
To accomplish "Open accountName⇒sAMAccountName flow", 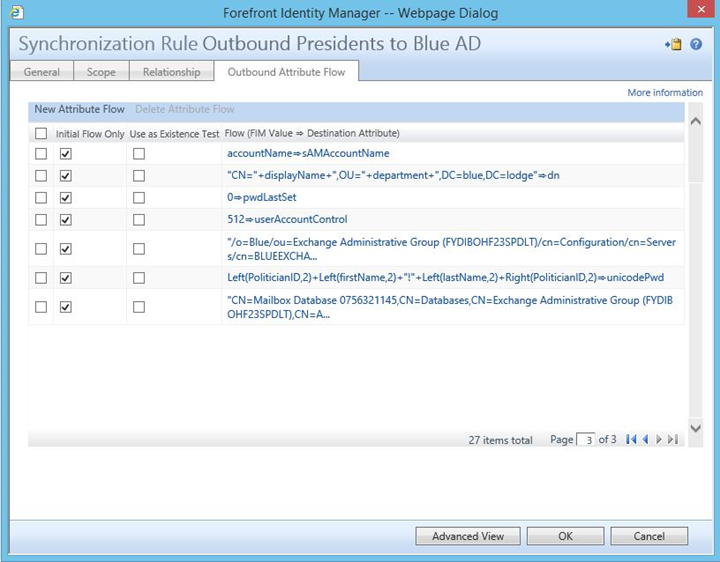I will (x=308, y=153).
